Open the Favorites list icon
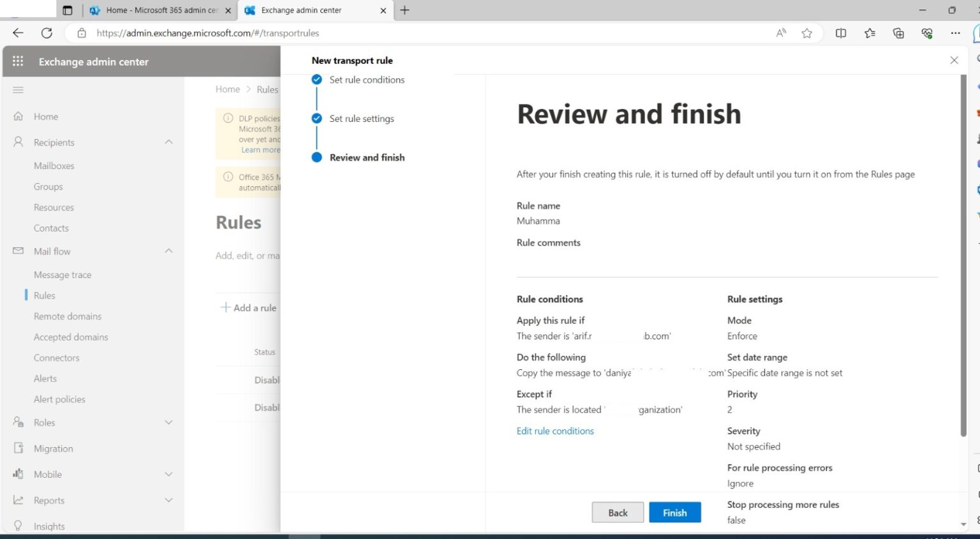Screen dimensions: 980x539 pyautogui.click(x=870, y=33)
